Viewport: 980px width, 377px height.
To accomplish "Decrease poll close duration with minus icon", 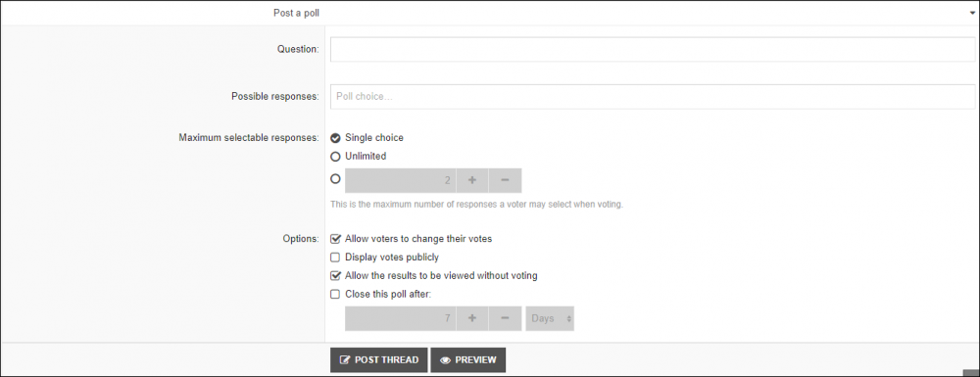I will coord(505,318).
